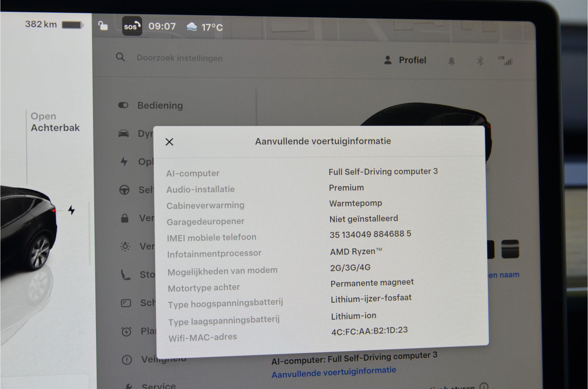
Task: Tap the SOS emergency icon
Action: point(132,26)
